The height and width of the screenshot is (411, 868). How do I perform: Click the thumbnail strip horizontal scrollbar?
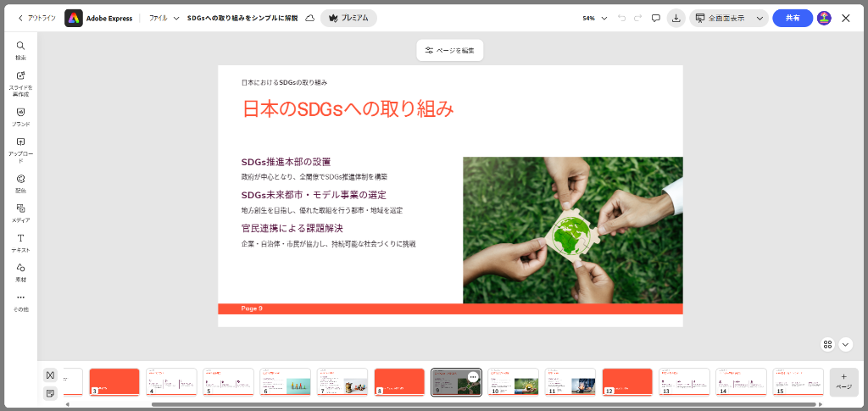coord(483,404)
